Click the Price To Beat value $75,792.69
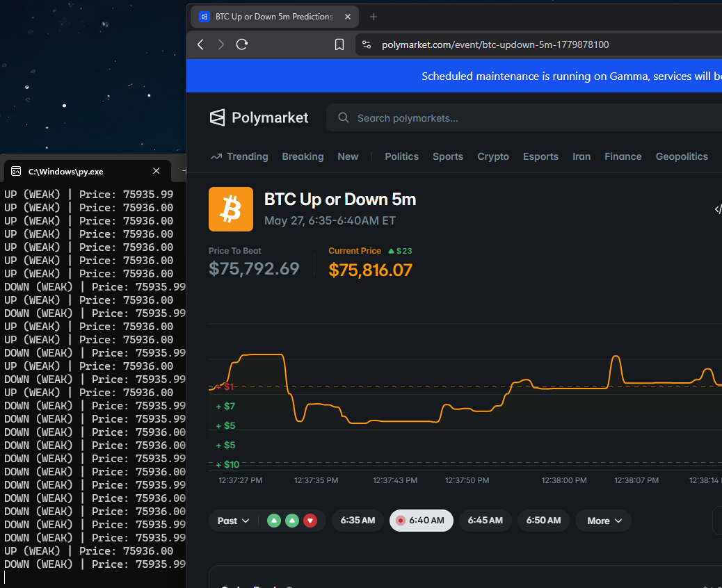Screen dimensions: 722x588 point(254,269)
